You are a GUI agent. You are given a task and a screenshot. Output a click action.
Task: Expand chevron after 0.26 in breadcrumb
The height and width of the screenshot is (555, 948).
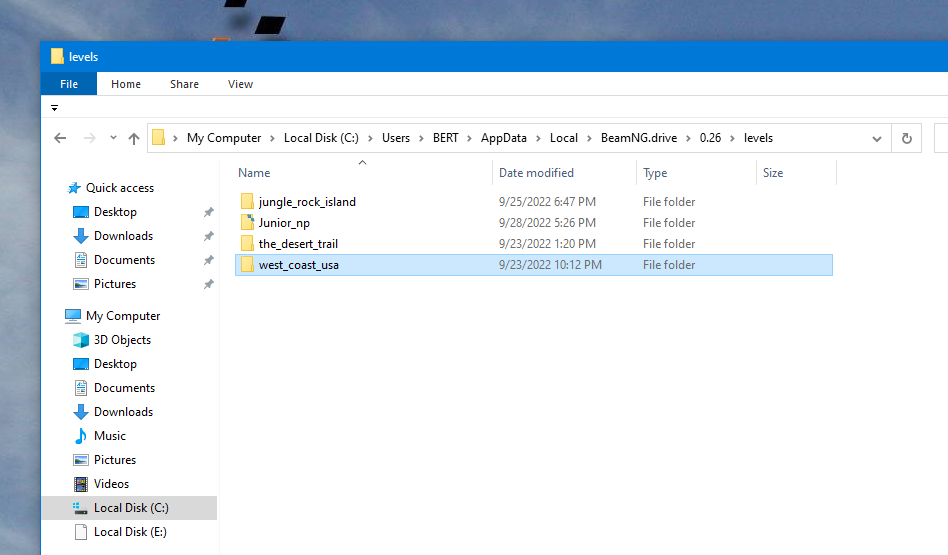pos(732,138)
